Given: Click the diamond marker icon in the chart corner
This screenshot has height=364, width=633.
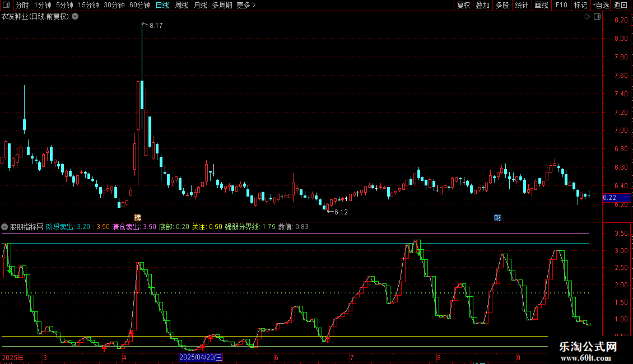Looking at the screenshot, I should pyautogui.click(x=587, y=17).
